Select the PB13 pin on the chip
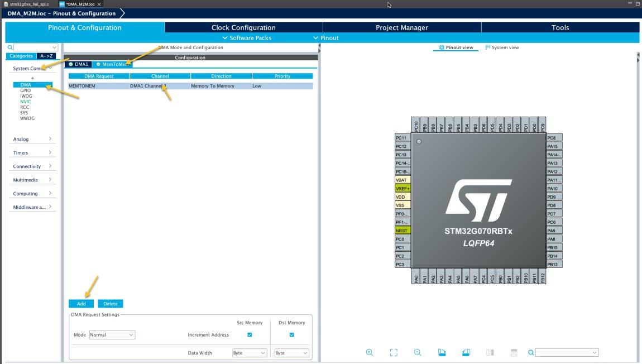 (x=554, y=265)
